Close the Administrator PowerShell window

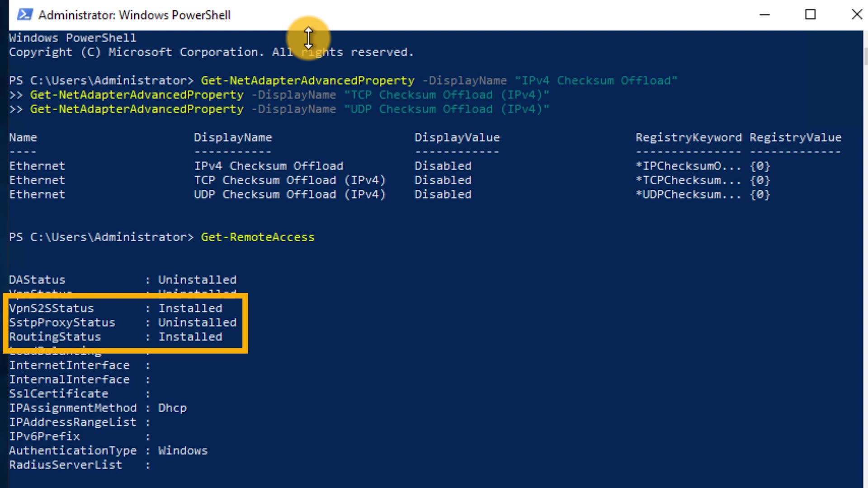[856, 14]
